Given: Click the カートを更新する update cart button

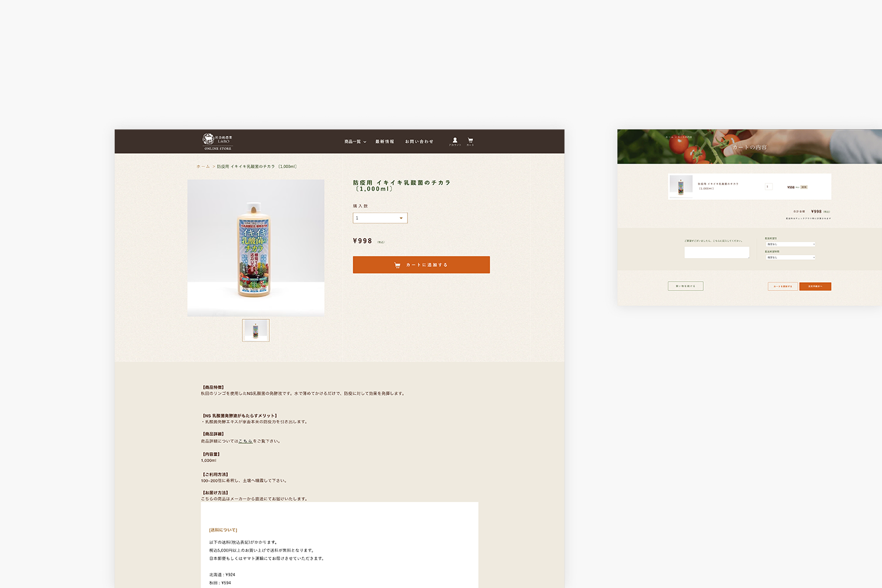Looking at the screenshot, I should click(783, 286).
